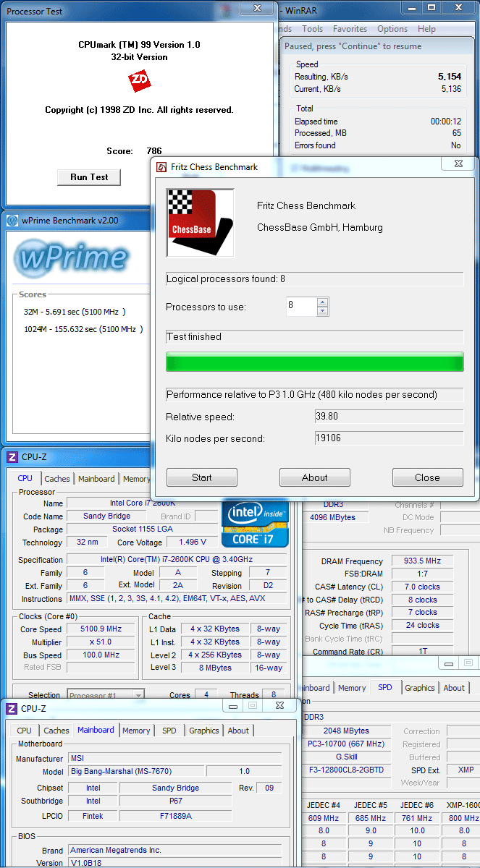Screen dimensions: 480x868
Task: Click the Intel Core i7 inside logo
Action: (256, 523)
